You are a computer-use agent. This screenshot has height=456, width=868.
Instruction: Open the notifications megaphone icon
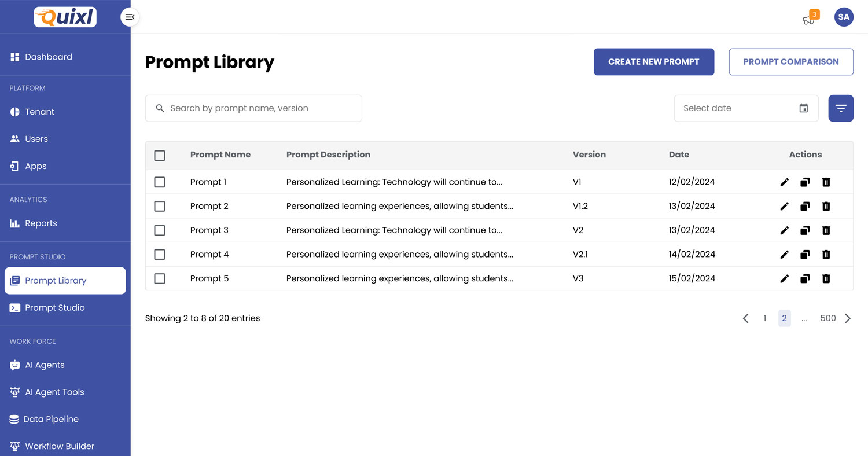coord(808,19)
